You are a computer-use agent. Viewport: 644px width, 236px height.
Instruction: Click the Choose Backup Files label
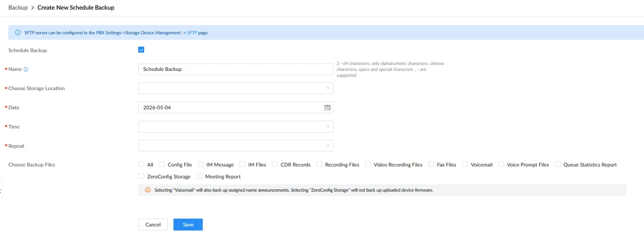click(x=32, y=165)
